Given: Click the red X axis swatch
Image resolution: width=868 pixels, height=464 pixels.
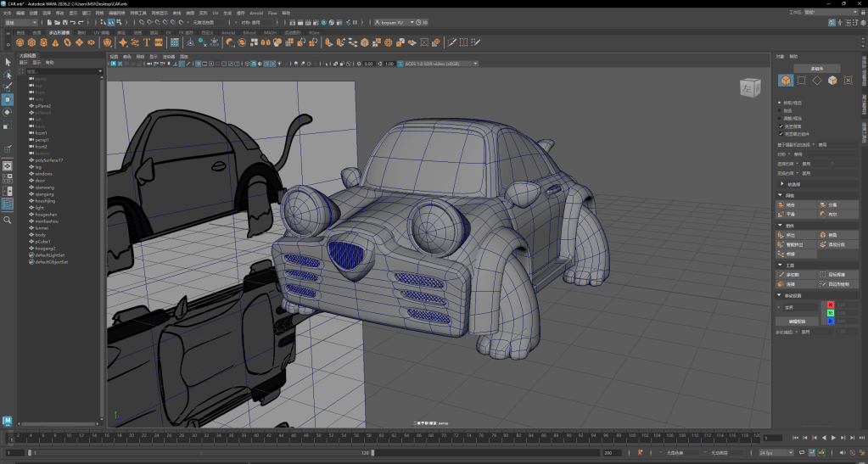Looking at the screenshot, I should click(x=831, y=305).
